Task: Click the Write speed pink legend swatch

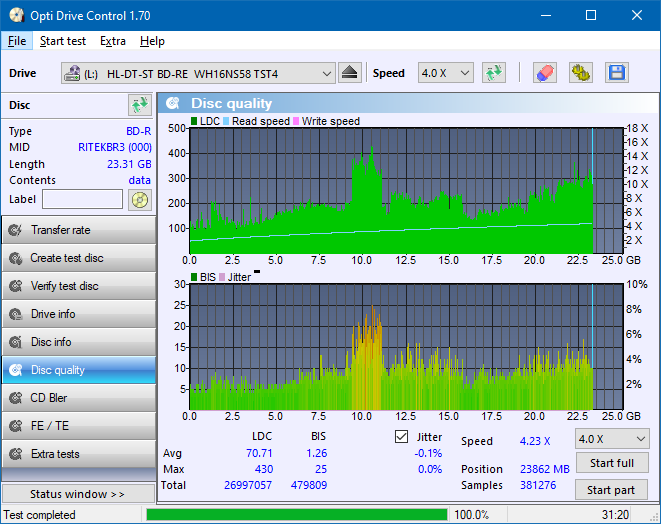Action: point(296,121)
